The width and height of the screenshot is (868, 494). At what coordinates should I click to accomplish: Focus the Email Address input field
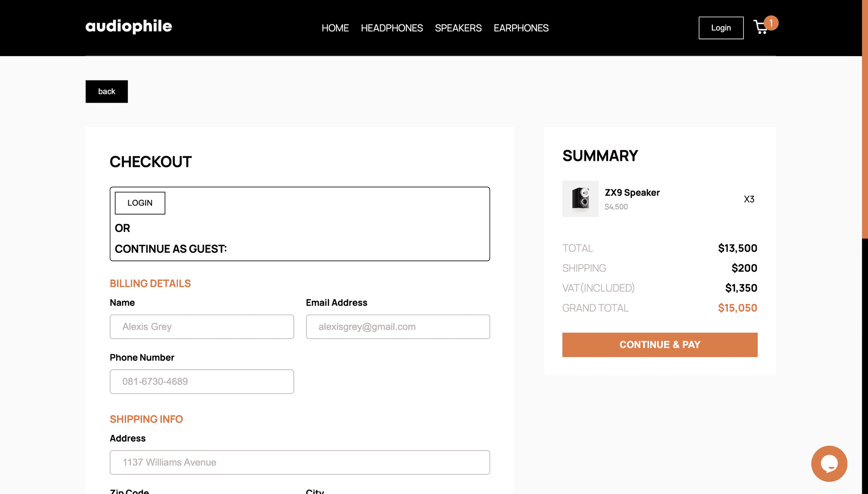(398, 327)
